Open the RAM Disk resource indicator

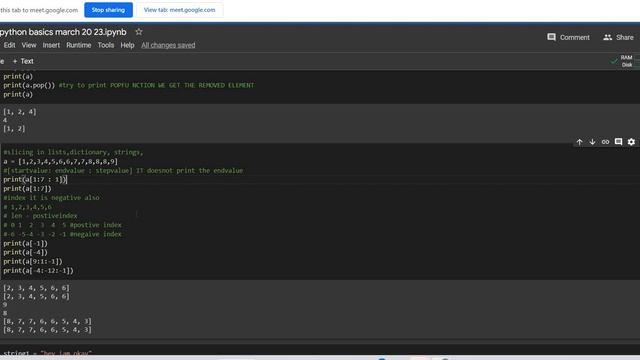coord(625,61)
